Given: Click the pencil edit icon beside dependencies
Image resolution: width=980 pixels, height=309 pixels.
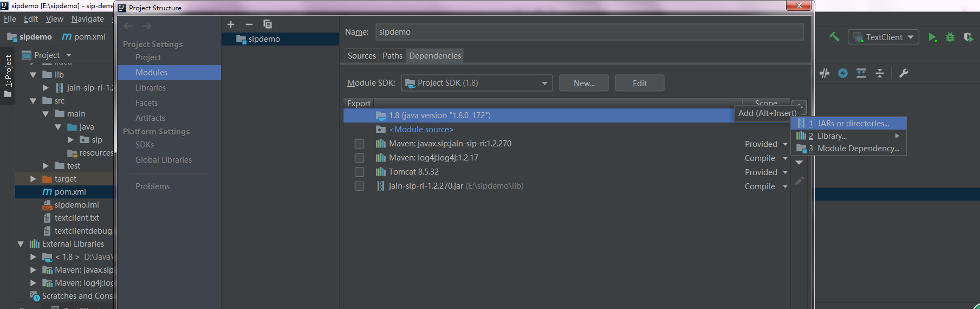Looking at the screenshot, I should tap(799, 181).
